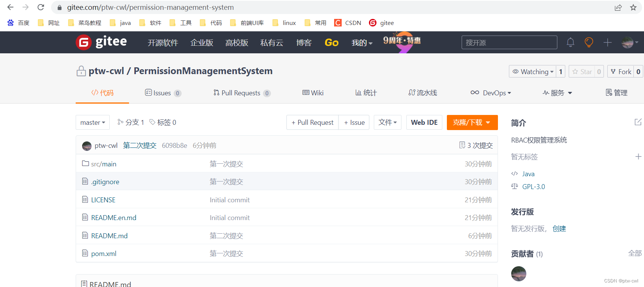
Task: Star this repository
Action: pos(582,71)
